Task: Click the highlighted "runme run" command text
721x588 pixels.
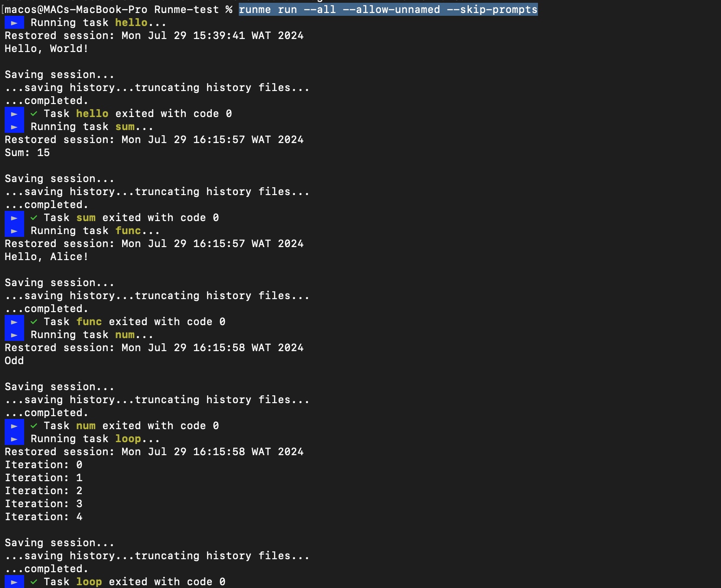Action: (x=268, y=10)
